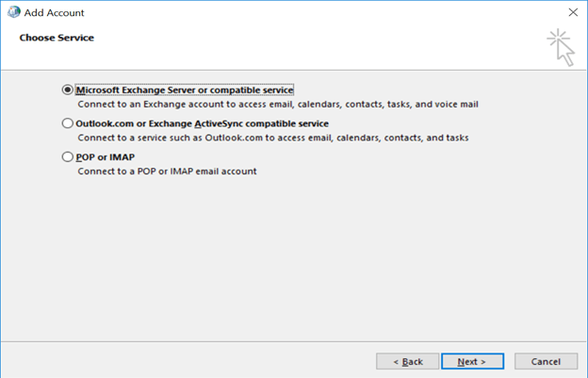The width and height of the screenshot is (588, 378).
Task: Select the POP or IMAP radio button
Action: coord(68,156)
